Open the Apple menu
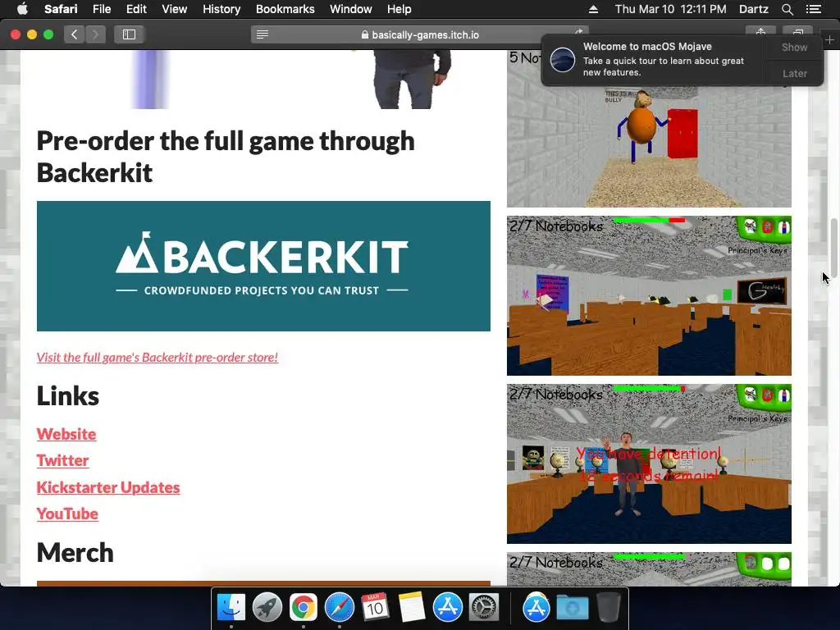This screenshot has width=840, height=630. pos(22,9)
